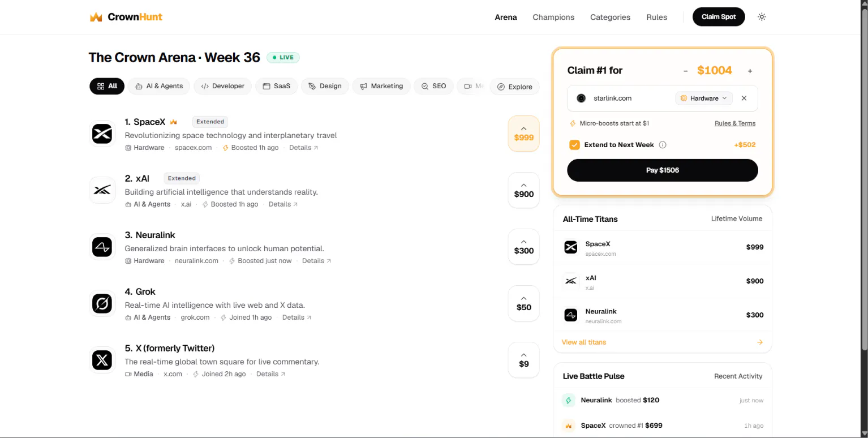Image resolution: width=868 pixels, height=438 pixels.
Task: Click the grok.com link in Grok row
Action: pos(195,317)
